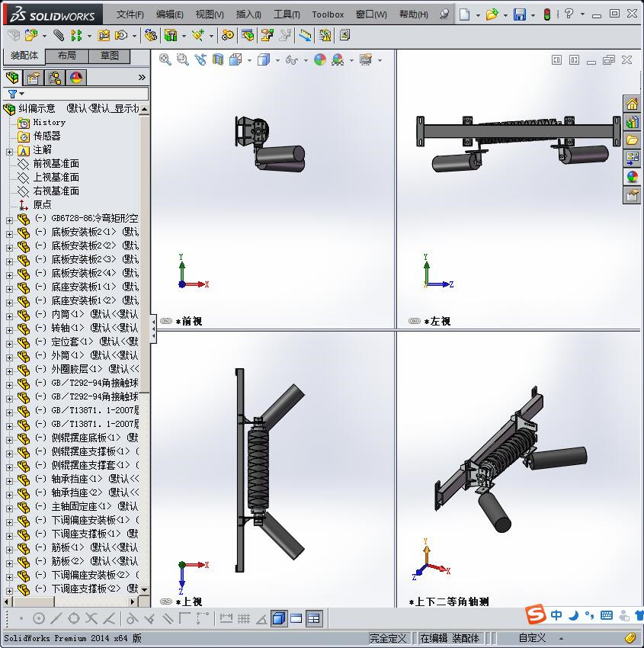Toggle the view link icon by 前视
The height and width of the screenshot is (648, 644).
pos(166,321)
